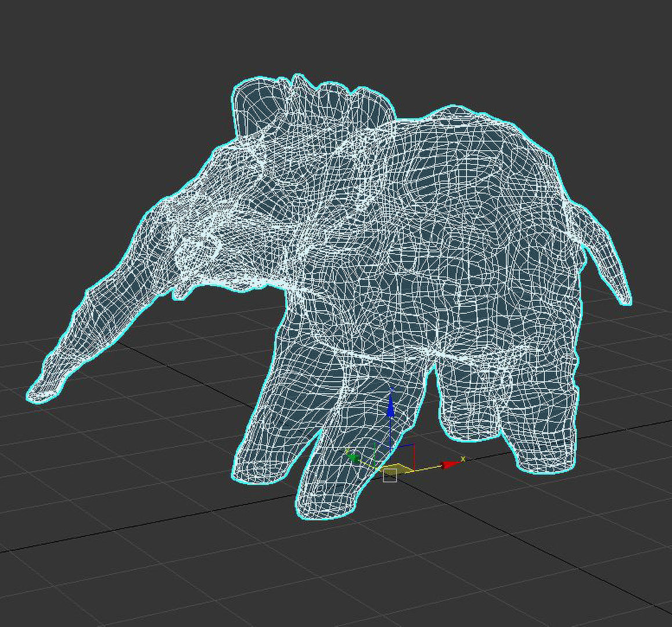
Task: Grab the blue Z-axis arrow of the gizmo
Action: pos(390,406)
